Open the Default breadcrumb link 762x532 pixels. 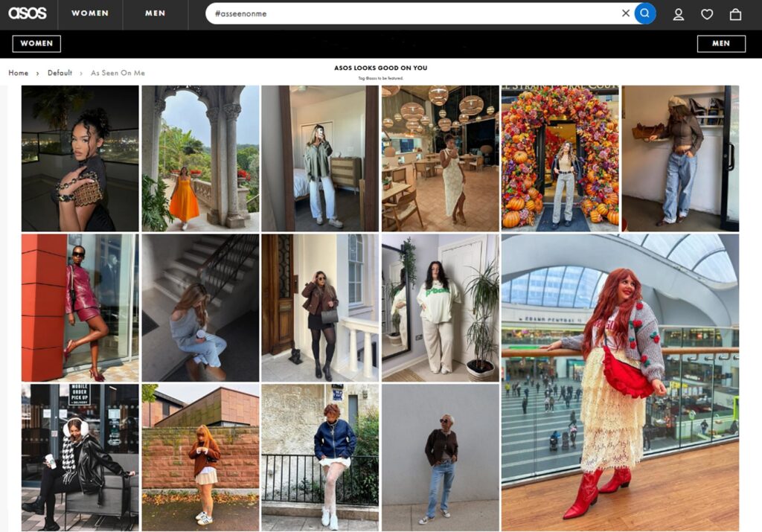point(58,73)
